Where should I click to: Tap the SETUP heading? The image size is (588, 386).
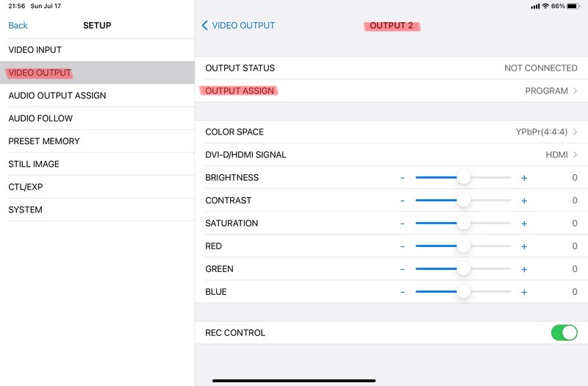tap(97, 26)
